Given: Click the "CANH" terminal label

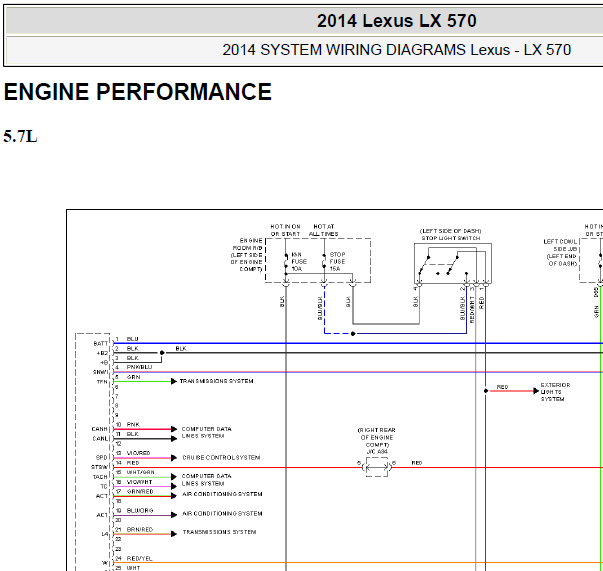Looking at the screenshot, I should [x=100, y=429].
